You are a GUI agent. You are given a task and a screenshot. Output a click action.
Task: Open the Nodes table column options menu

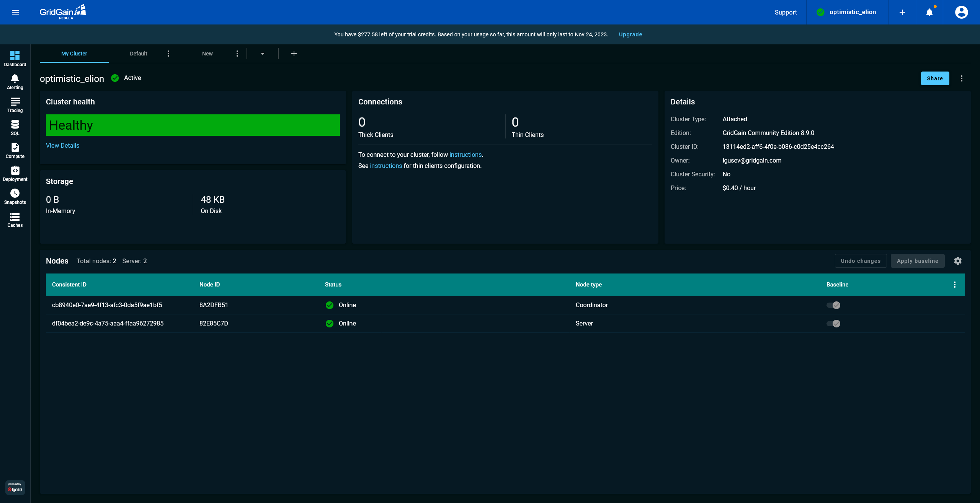coord(955,285)
